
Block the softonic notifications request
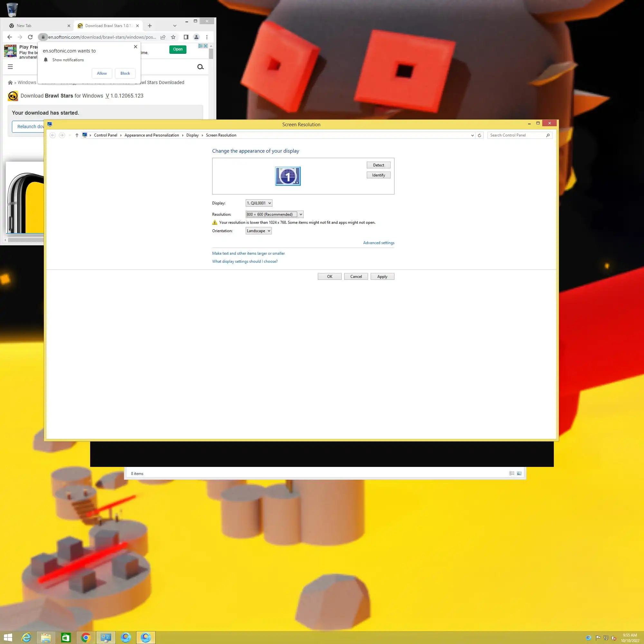tap(125, 73)
